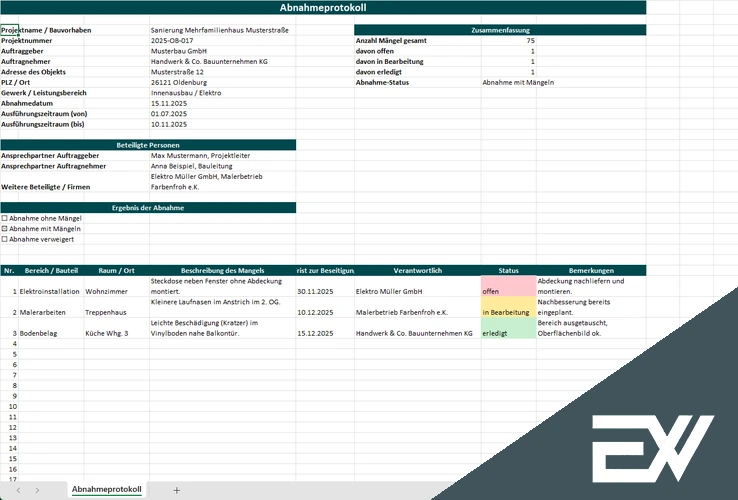Click the 'Nr.' column header
Image resolution: width=738 pixels, height=500 pixels.
[x=9, y=271]
